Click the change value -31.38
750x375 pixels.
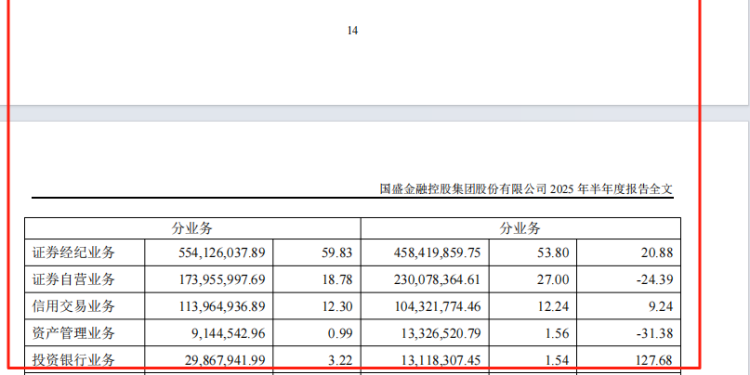(655, 333)
